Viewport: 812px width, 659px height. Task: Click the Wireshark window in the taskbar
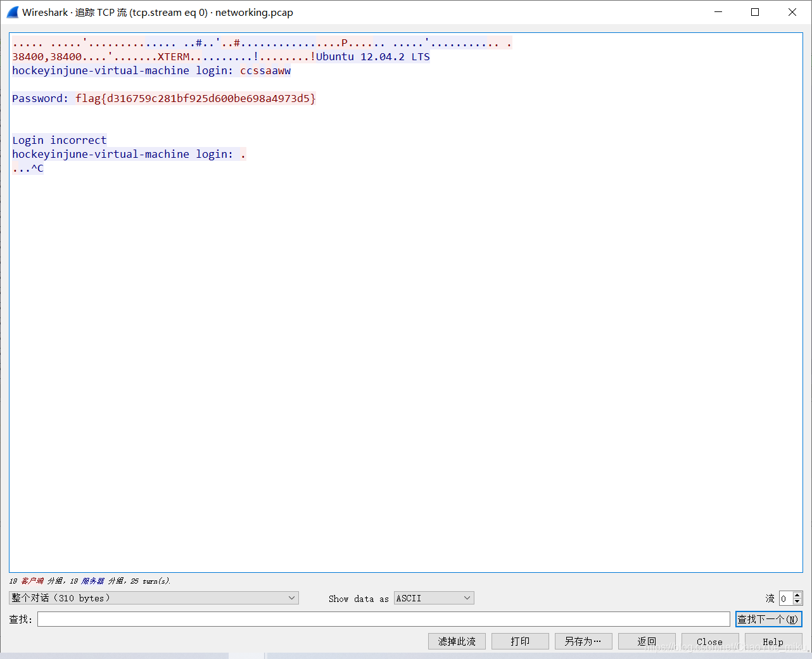click(246, 655)
